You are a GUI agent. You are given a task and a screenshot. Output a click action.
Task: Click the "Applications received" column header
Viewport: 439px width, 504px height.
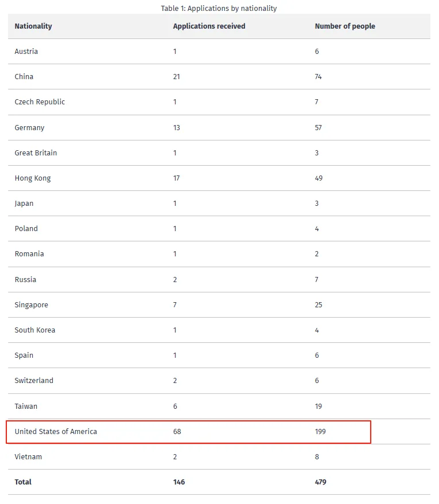(209, 26)
